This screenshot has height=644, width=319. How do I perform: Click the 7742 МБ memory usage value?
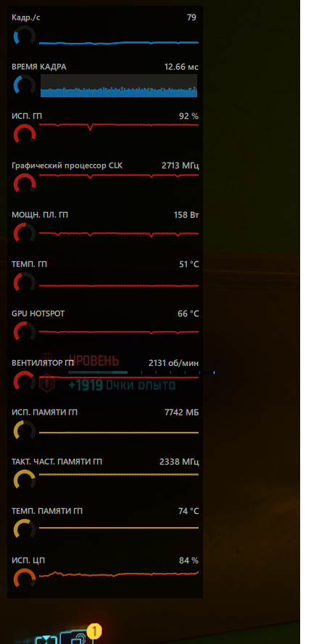[x=182, y=412]
